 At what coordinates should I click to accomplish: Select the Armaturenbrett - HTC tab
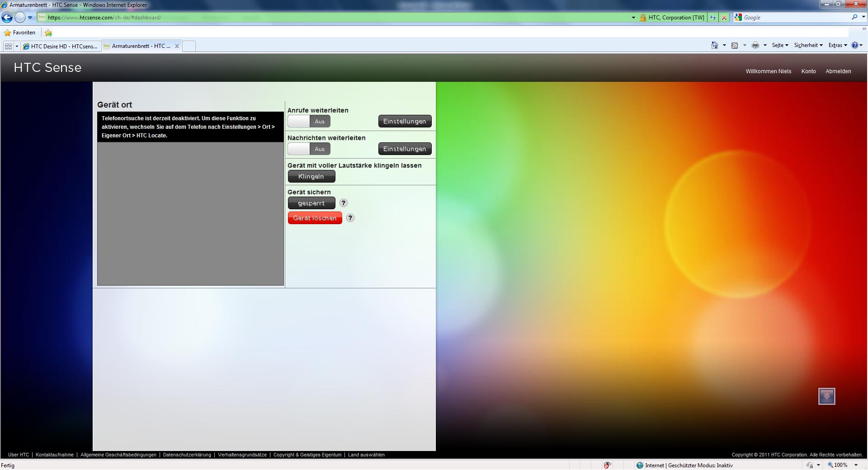click(137, 46)
